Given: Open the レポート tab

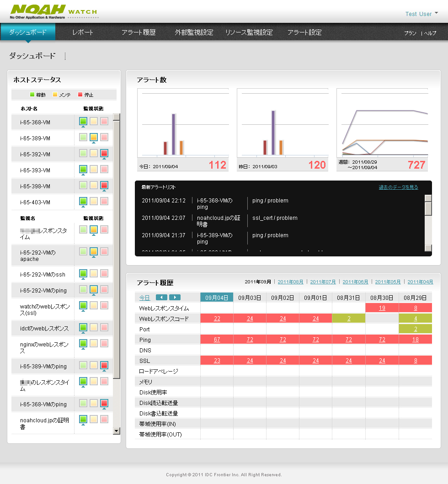Looking at the screenshot, I should pyautogui.click(x=83, y=32).
